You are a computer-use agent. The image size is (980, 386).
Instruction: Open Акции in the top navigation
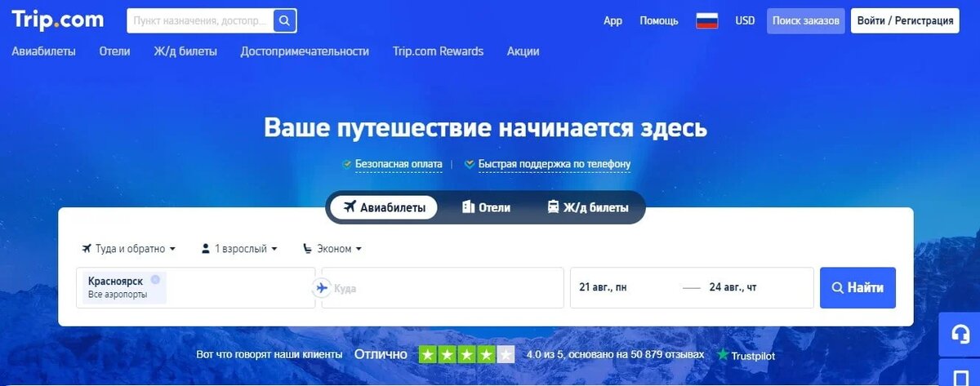click(523, 51)
